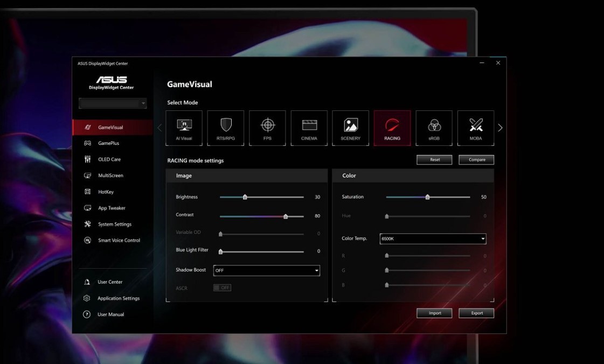Screen dimensions: 604x364
Task: Click the G color channel slider
Action: pos(428,270)
